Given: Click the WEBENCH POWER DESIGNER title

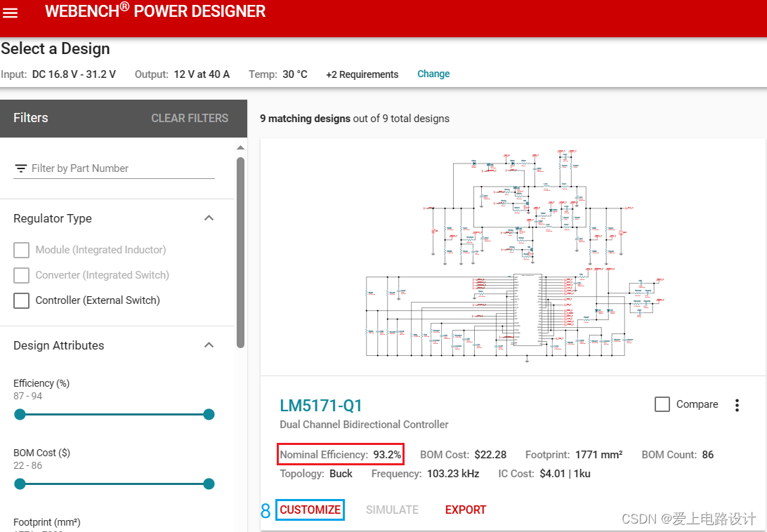Looking at the screenshot, I should (155, 11).
